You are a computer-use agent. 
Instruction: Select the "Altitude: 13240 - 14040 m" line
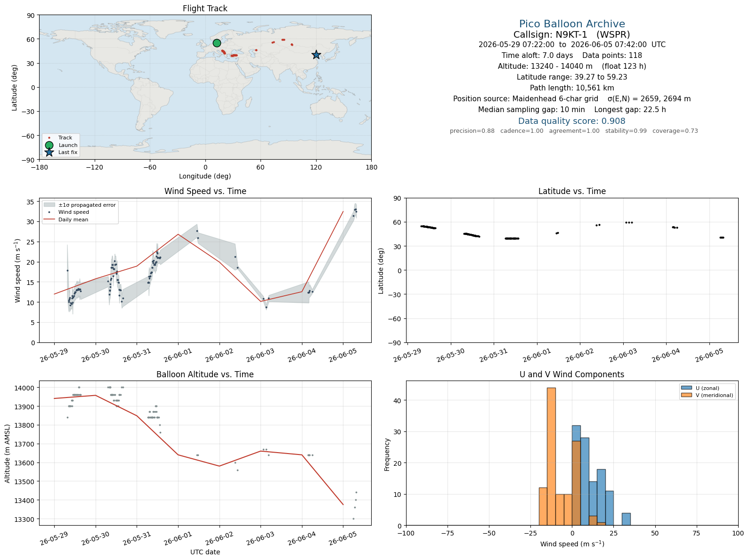(545, 66)
